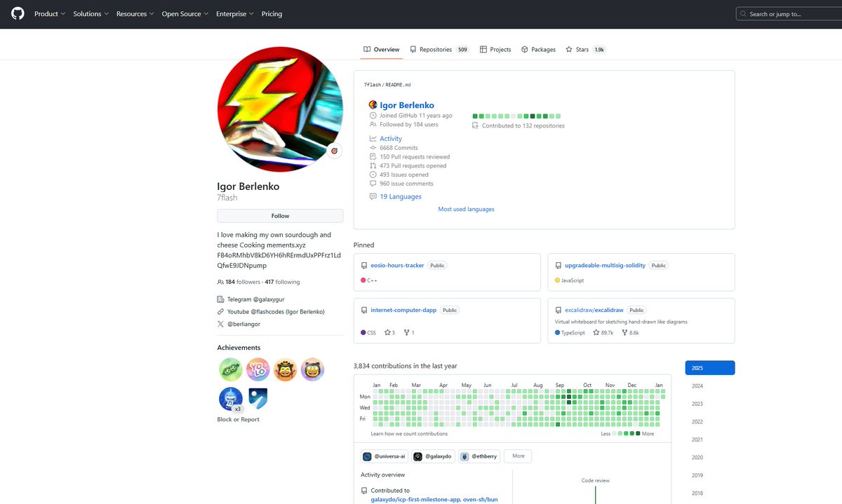Screen dimensions: 842x504
Task: Open the 417 following link
Action: pos(282,282)
